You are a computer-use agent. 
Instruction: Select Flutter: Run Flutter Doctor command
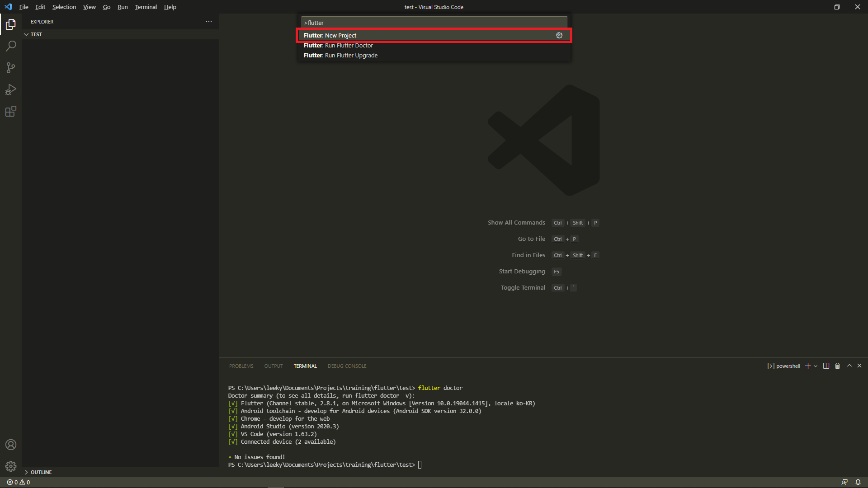(338, 45)
